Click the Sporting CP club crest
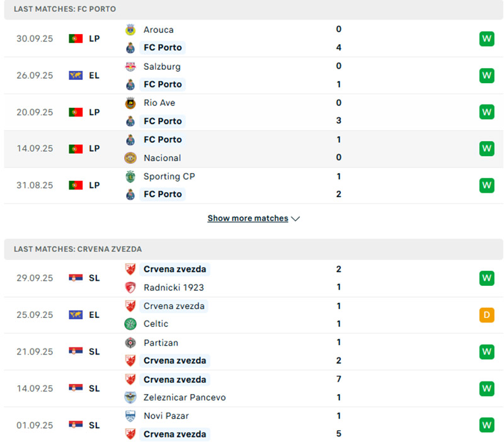504x442 pixels. click(130, 176)
